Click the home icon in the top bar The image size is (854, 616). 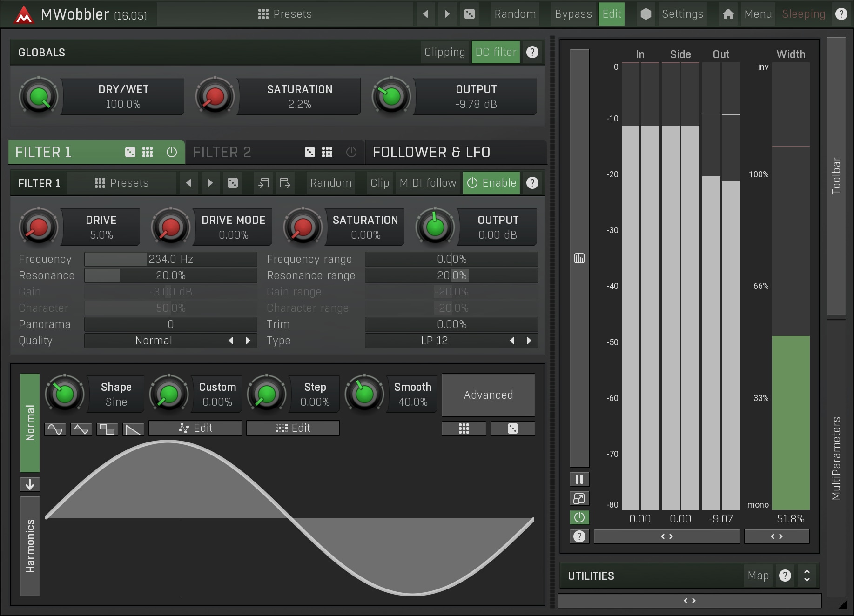(x=728, y=14)
